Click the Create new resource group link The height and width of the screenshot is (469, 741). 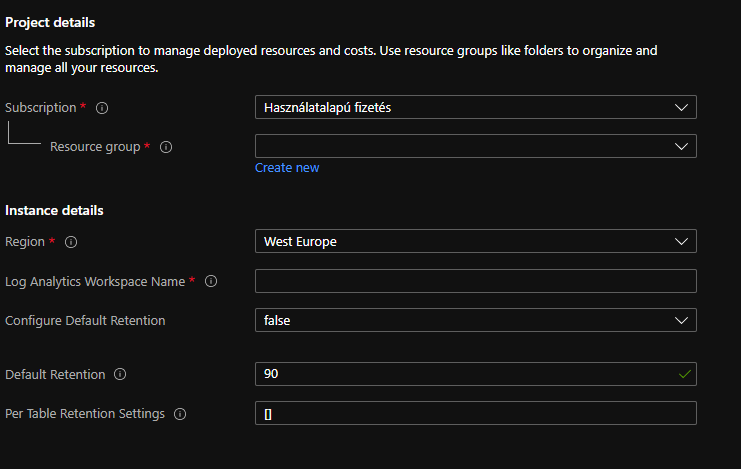pos(287,168)
